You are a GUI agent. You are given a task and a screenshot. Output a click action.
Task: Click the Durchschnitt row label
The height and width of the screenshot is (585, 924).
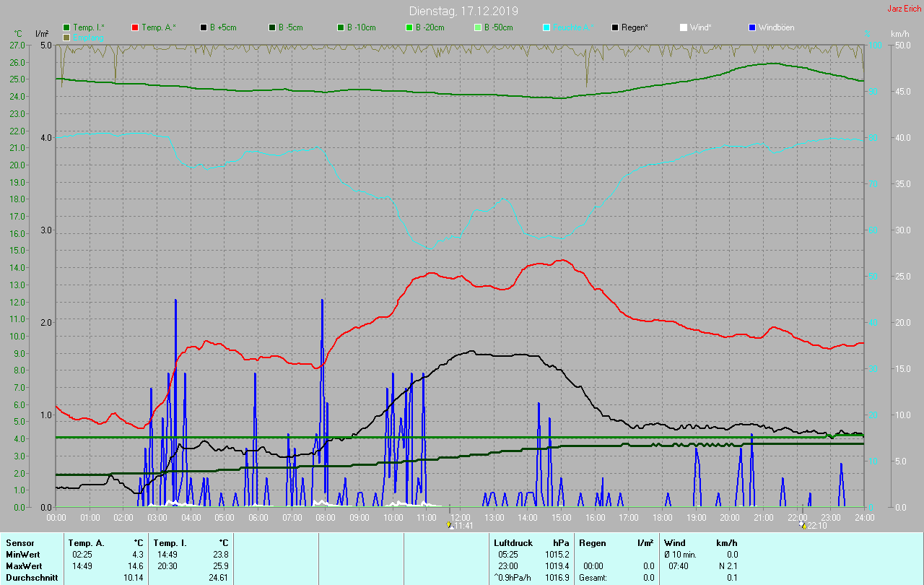click(30, 577)
